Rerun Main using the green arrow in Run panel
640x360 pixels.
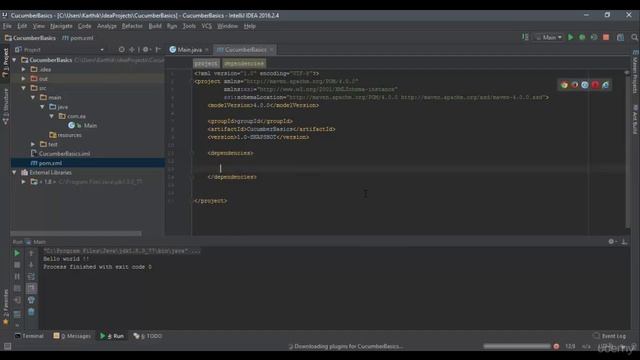pos(17,253)
